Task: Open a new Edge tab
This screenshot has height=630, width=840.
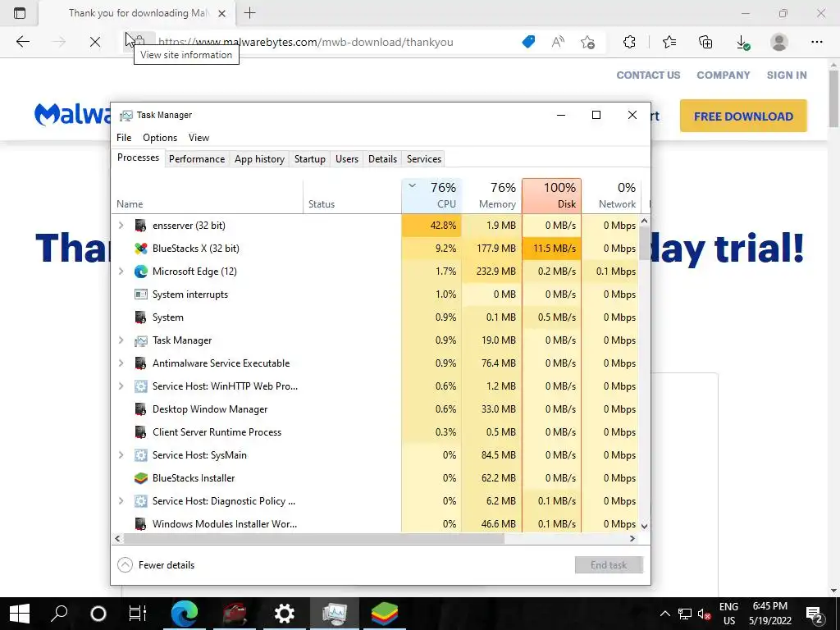Action: (x=249, y=13)
